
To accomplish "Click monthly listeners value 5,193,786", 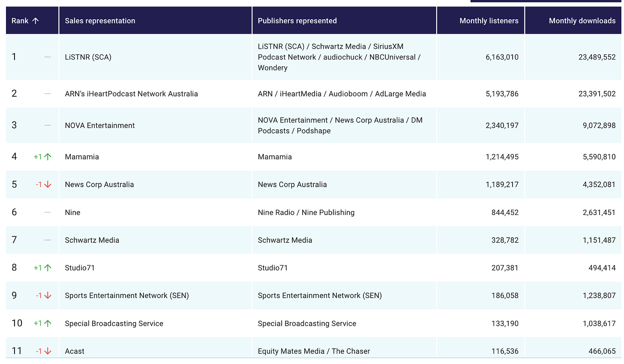I will [x=502, y=94].
